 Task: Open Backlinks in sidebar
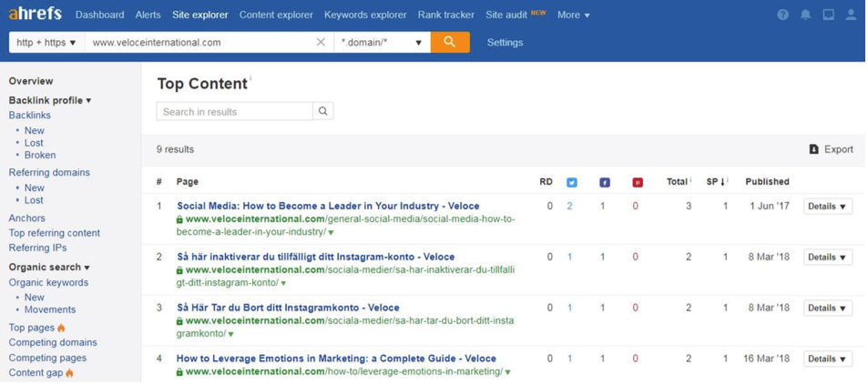pos(30,115)
